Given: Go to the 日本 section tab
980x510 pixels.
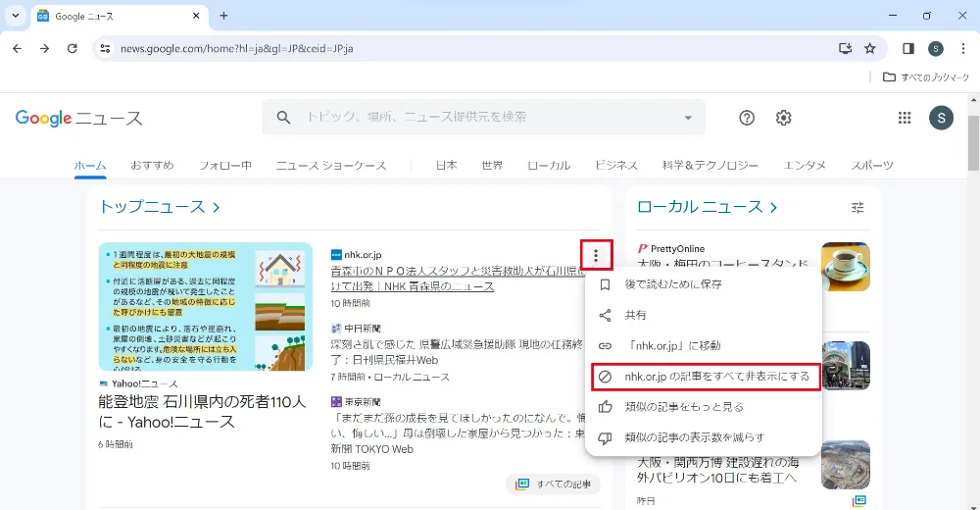Looking at the screenshot, I should [x=446, y=165].
